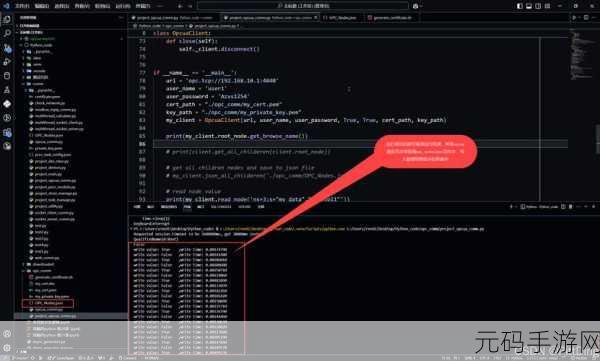
Task: Switch to the generate_certificate.sh editor tab
Action: click(x=390, y=18)
